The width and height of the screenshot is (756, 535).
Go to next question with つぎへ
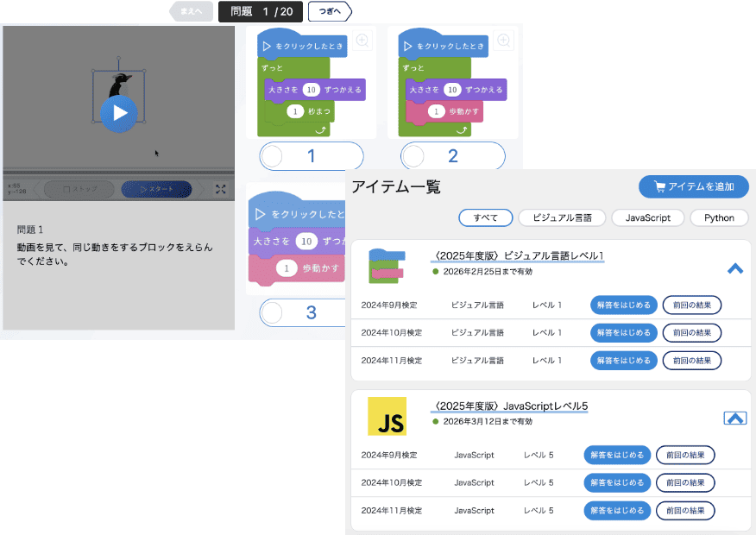coord(330,11)
